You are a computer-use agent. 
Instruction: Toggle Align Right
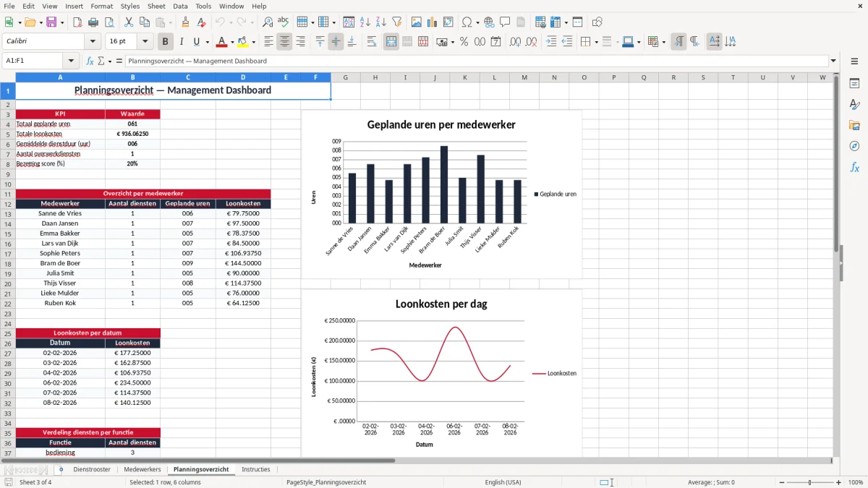click(x=300, y=42)
